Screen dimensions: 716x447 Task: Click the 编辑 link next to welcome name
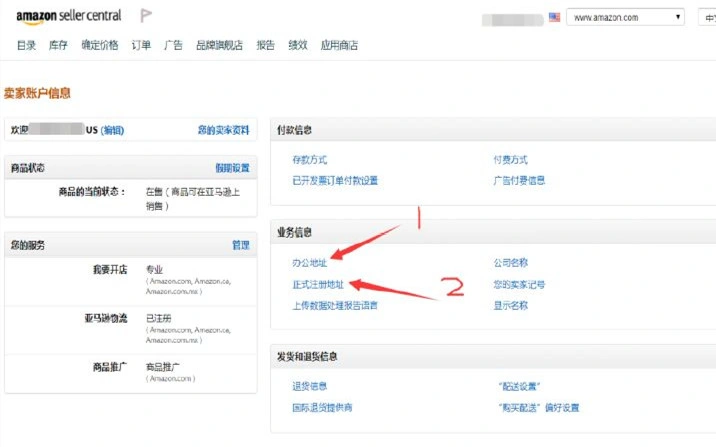(112, 130)
